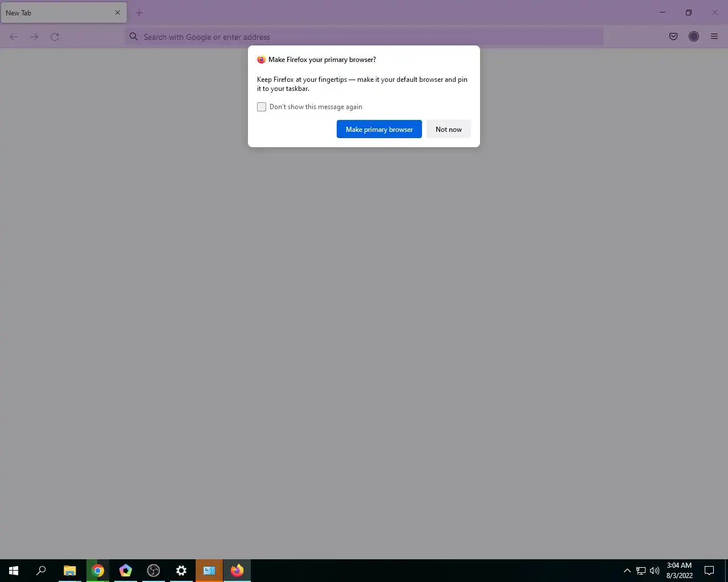Show hidden tray icons chevron
Viewport: 728px width, 582px height.
tap(627, 571)
